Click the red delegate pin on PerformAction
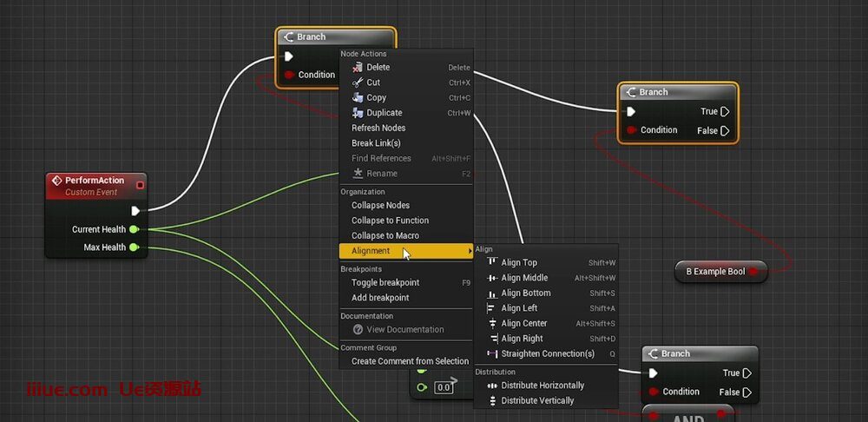Viewport: 868px width, 422px height. [140, 185]
